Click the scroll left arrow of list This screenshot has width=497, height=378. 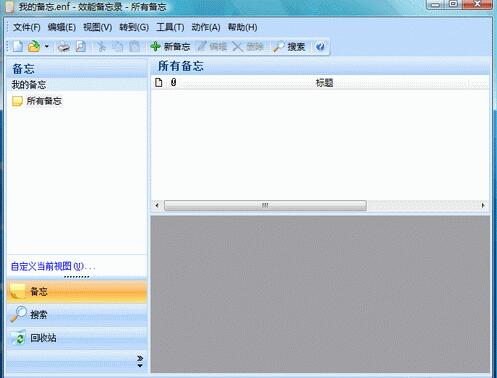157,205
